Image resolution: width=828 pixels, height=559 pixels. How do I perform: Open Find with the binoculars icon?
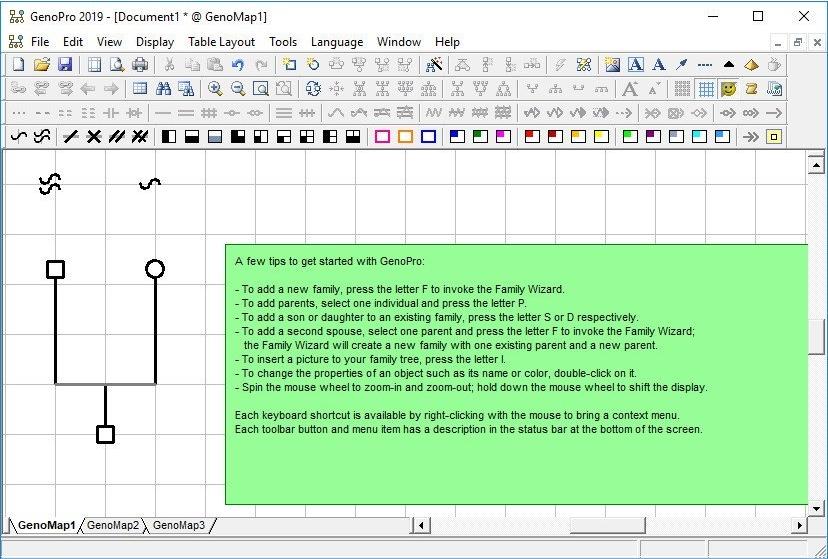[x=163, y=88]
